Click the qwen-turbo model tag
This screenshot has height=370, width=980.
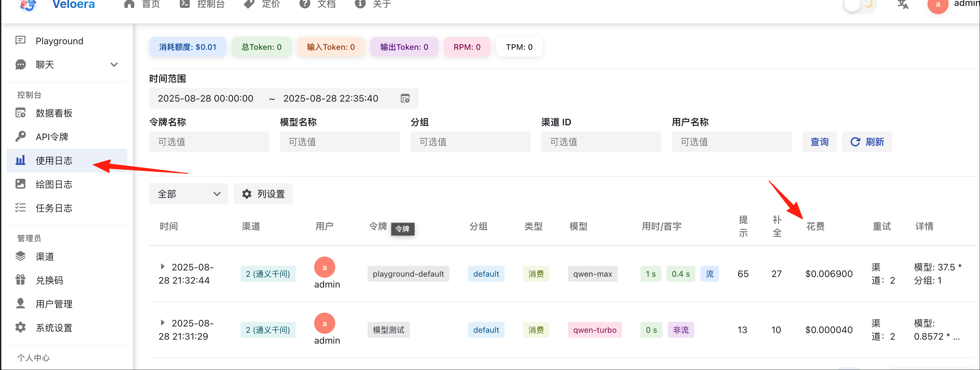[x=595, y=330]
